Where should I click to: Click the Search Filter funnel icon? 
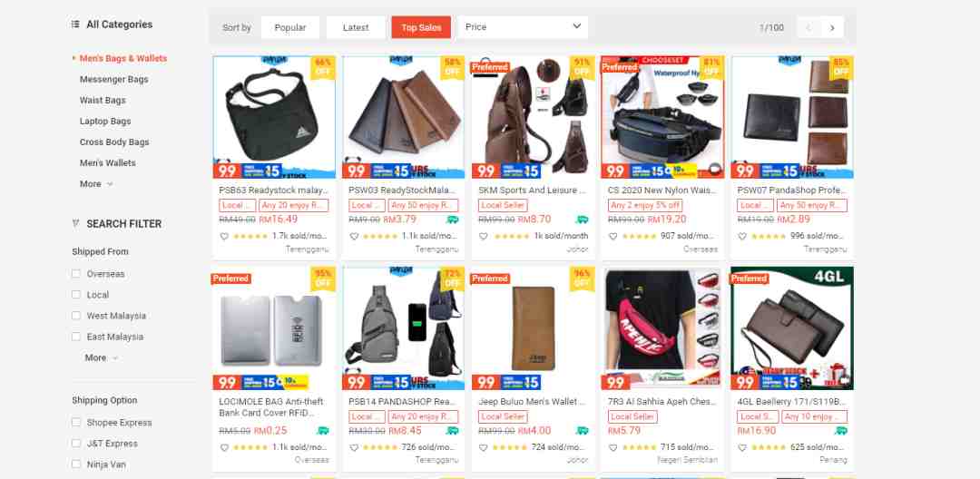[75, 223]
